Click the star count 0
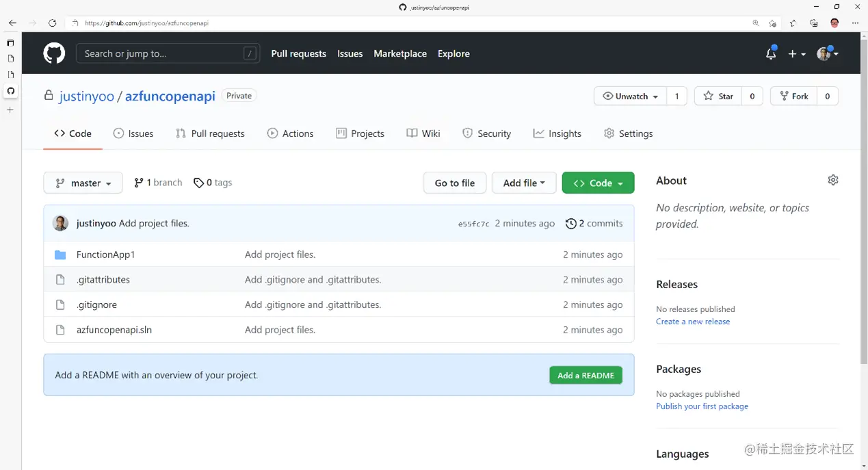868x470 pixels. (752, 96)
